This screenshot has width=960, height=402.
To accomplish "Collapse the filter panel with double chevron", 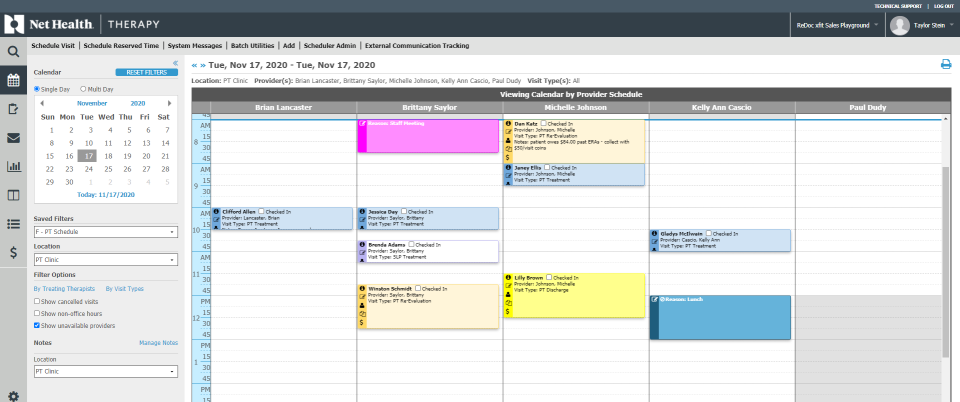I will 176,62.
